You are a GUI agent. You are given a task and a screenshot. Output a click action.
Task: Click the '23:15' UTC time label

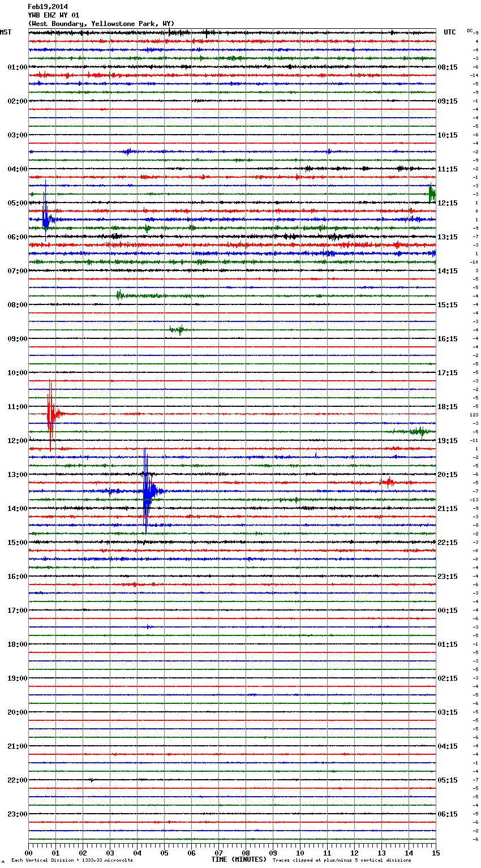[x=448, y=577]
